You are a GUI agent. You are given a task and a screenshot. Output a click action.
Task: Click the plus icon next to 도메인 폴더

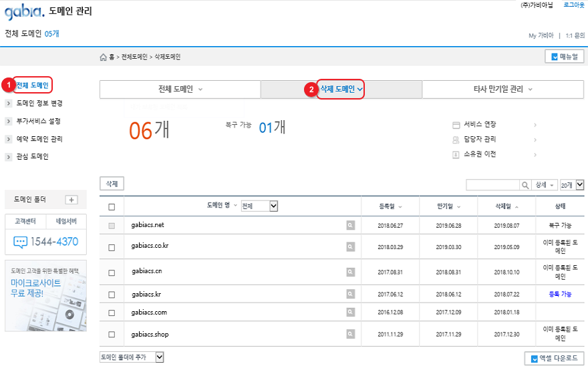click(71, 200)
